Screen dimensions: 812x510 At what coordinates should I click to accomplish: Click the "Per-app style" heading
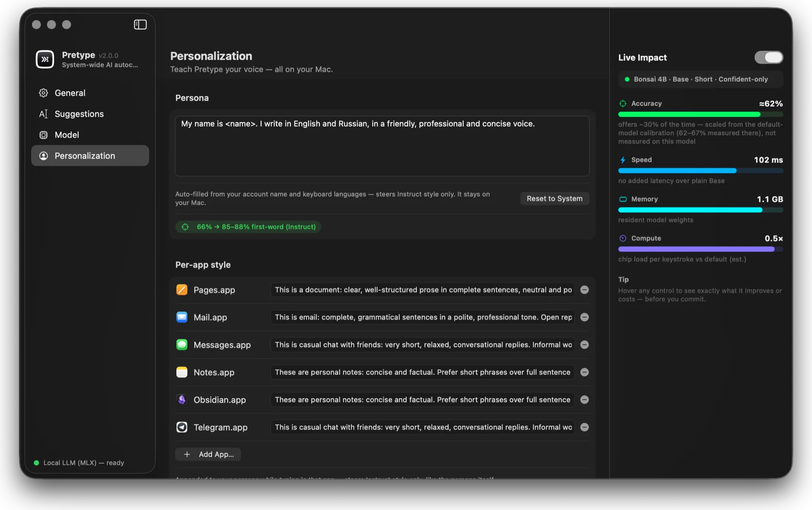pos(203,265)
